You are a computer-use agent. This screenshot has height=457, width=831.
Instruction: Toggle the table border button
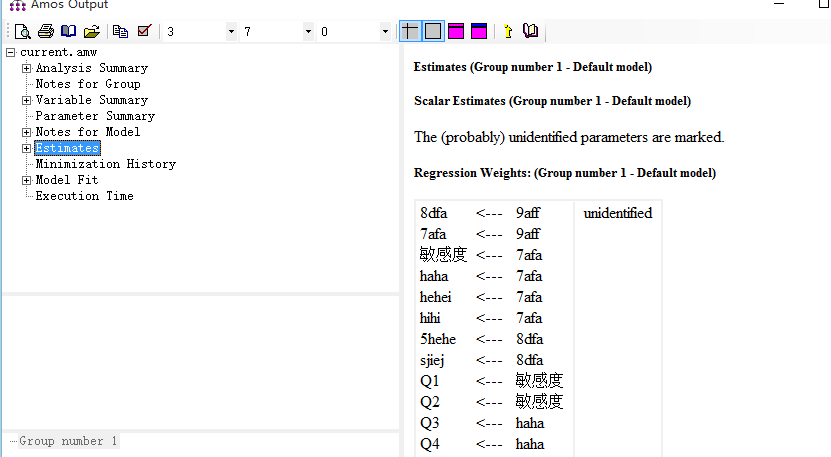pyautogui.click(x=433, y=31)
